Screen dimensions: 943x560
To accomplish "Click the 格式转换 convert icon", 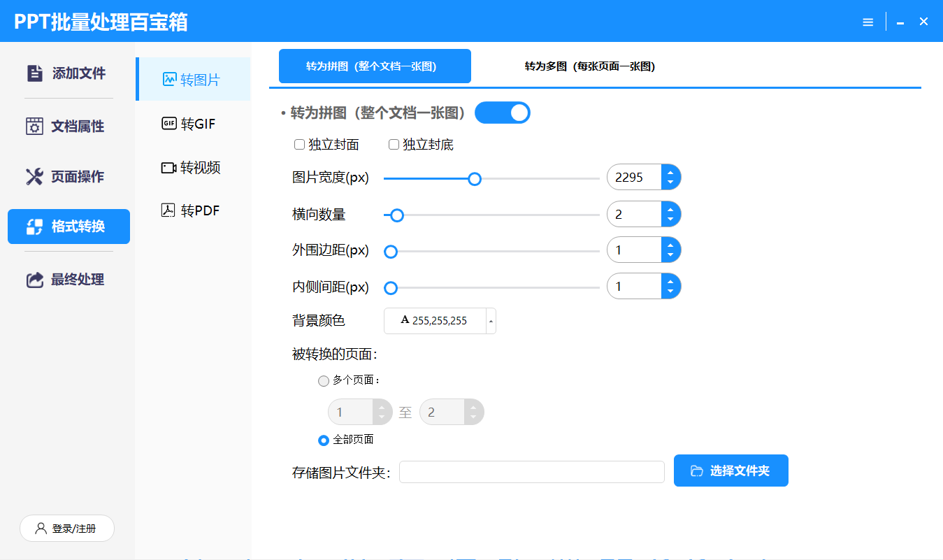I will click(34, 227).
